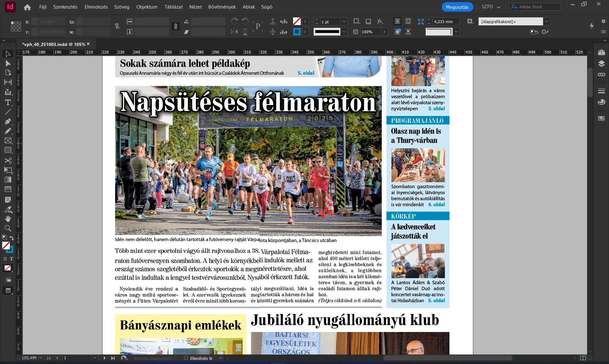The image size is (609, 364).
Task: Open the zoom level dropdown in status bar
Action: [x=41, y=358]
